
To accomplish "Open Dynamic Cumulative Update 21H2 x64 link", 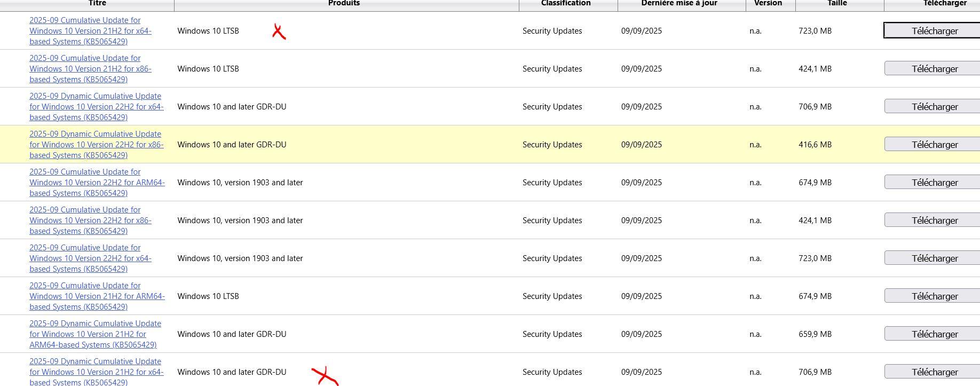I will pos(97,372).
